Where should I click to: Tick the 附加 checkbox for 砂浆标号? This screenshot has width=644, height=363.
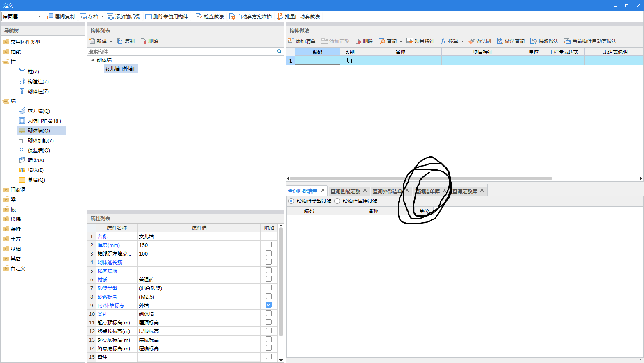tap(269, 296)
